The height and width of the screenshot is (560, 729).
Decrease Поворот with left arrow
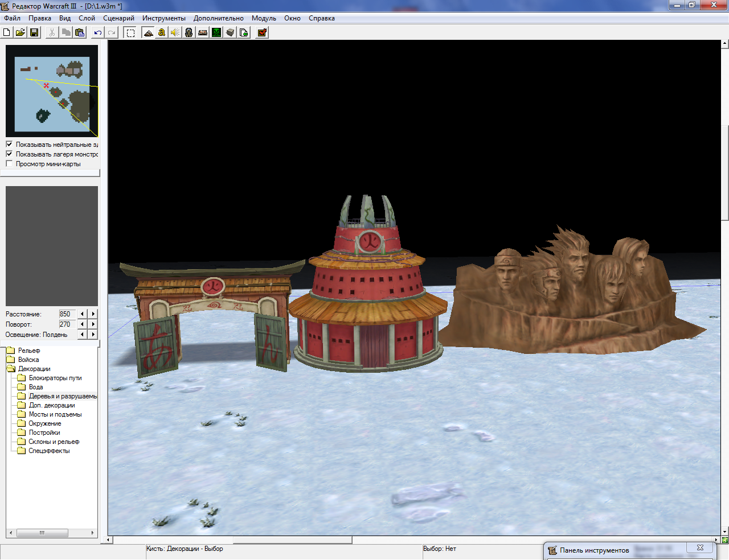[82, 324]
